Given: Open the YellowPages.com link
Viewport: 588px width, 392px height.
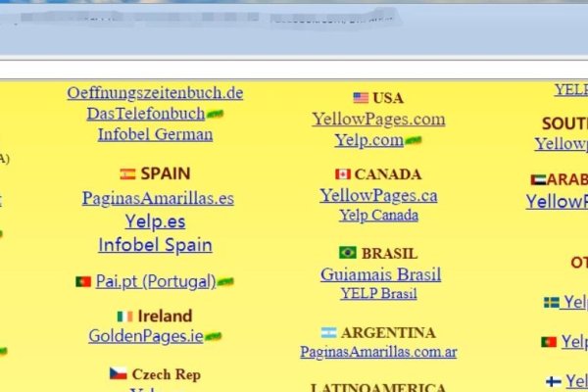Looking at the screenshot, I should (378, 119).
